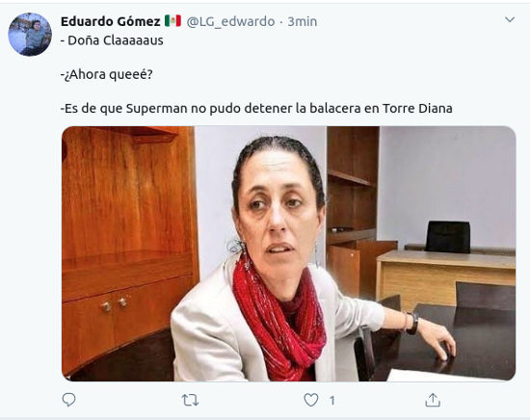Retweet this post using the arrows icon
The width and height of the screenshot is (530, 420).
(190, 400)
